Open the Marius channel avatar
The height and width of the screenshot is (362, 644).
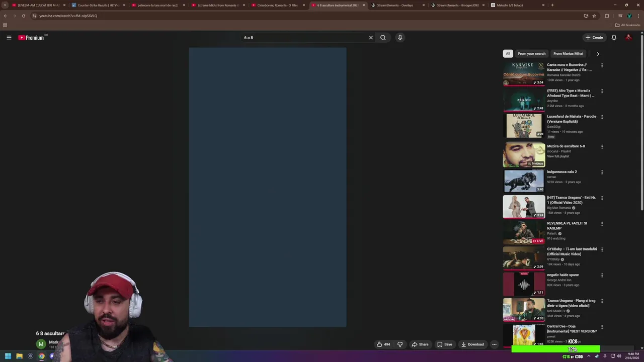click(41, 344)
